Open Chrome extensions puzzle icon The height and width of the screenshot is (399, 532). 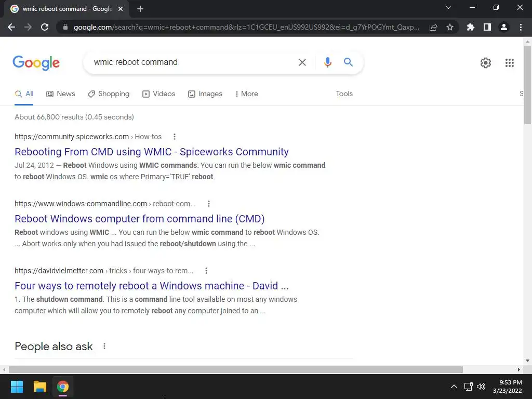pos(470,27)
